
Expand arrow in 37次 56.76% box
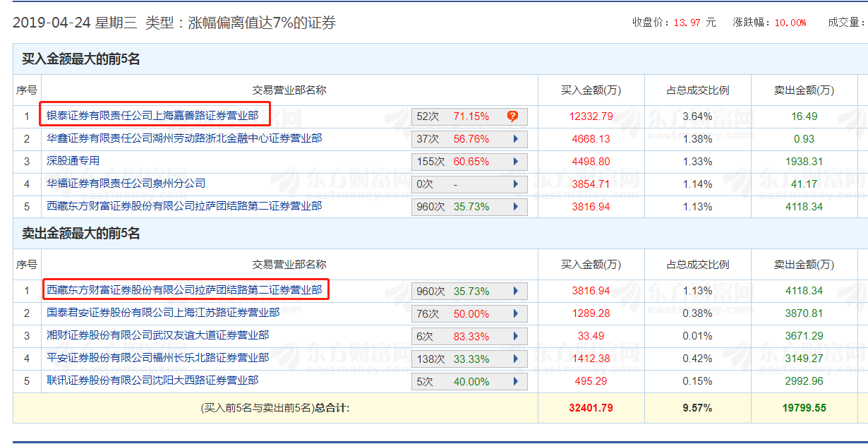pyautogui.click(x=516, y=139)
